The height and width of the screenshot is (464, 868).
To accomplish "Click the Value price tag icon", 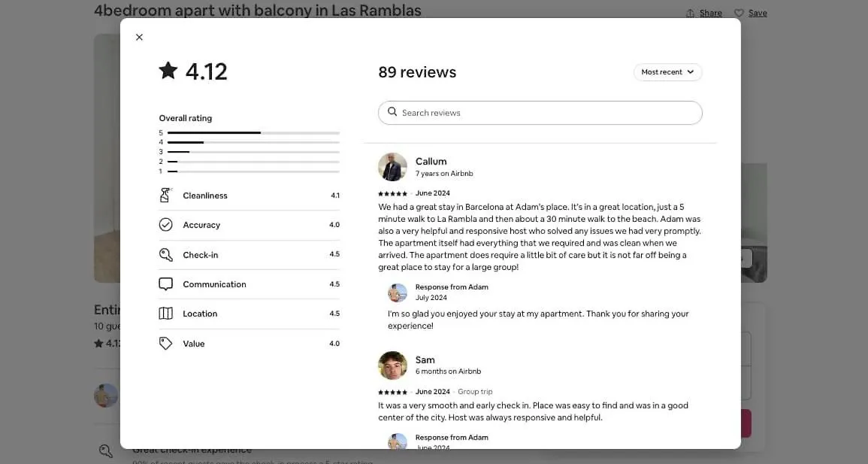I will click(x=166, y=344).
